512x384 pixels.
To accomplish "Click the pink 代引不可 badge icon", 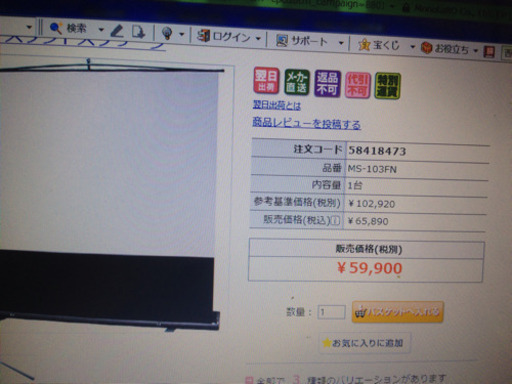I will (x=357, y=85).
